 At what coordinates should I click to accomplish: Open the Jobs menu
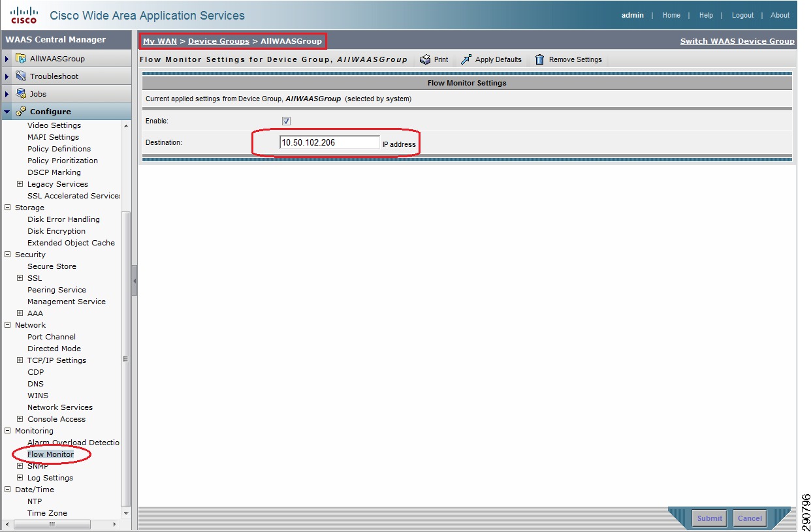click(x=38, y=94)
